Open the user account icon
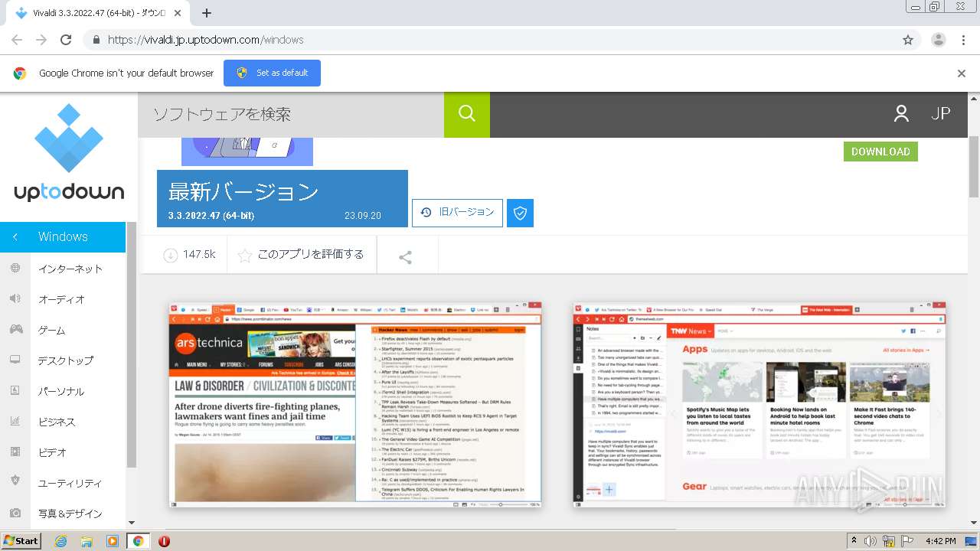980x551 pixels. pos(901,114)
